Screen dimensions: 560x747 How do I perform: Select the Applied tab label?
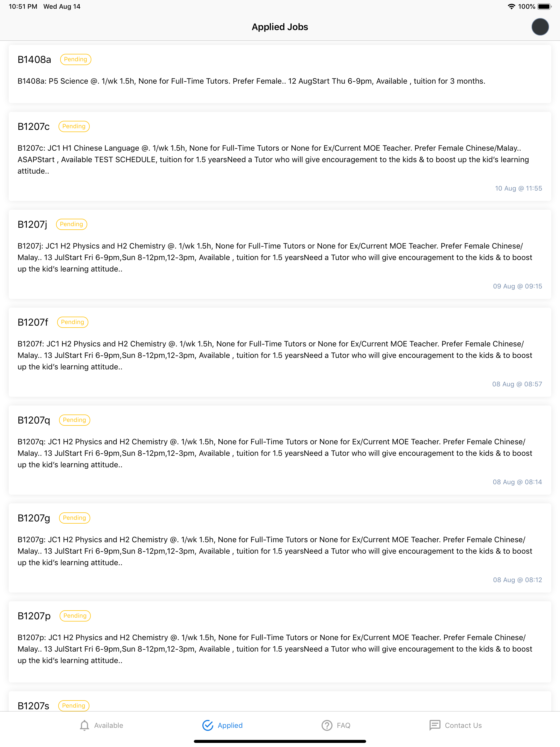point(230,725)
